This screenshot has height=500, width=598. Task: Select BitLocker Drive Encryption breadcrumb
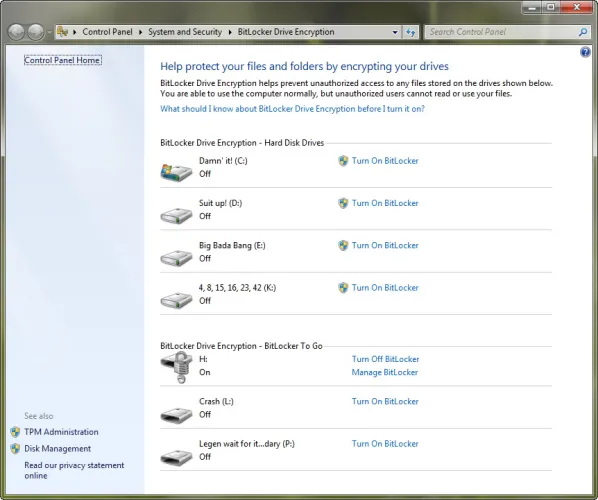286,32
